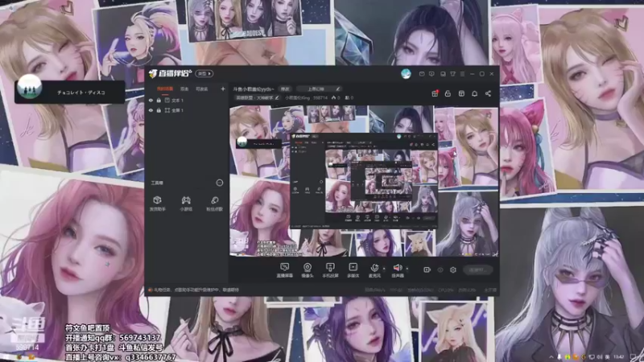644x362 pixels.
Task: Open the mail envelope icon in title bar
Action: click(421, 74)
